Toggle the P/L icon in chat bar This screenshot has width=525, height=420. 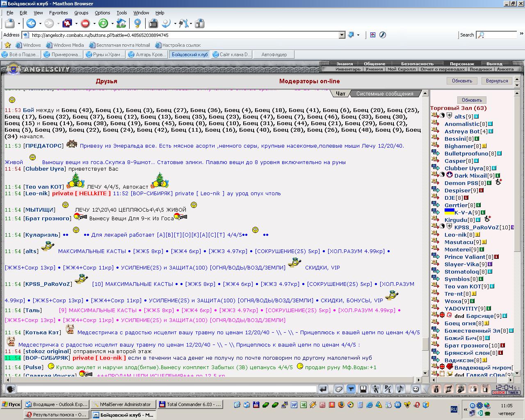(388, 389)
